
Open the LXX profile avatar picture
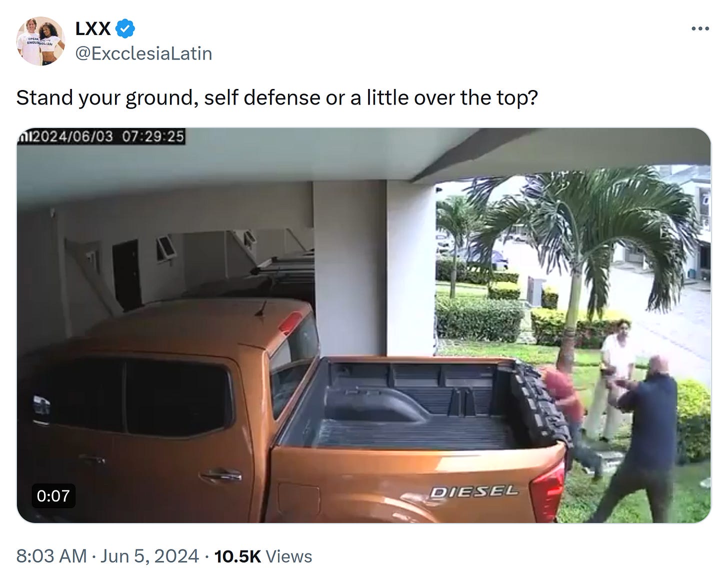point(40,41)
